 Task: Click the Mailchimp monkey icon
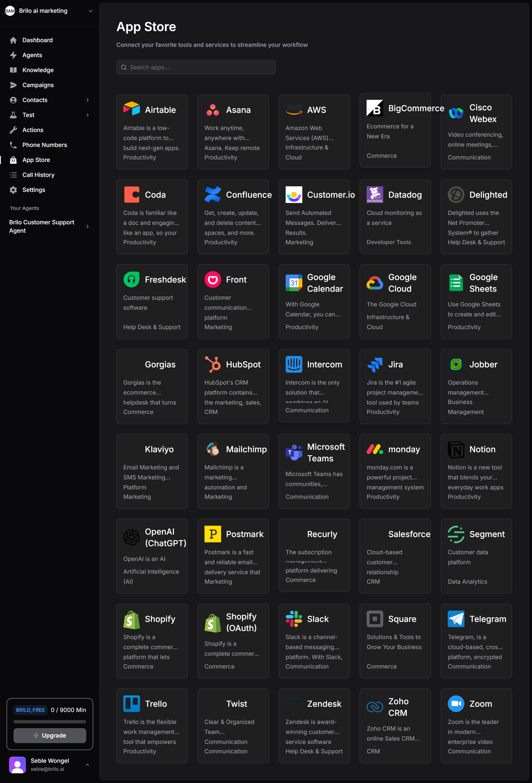click(213, 449)
